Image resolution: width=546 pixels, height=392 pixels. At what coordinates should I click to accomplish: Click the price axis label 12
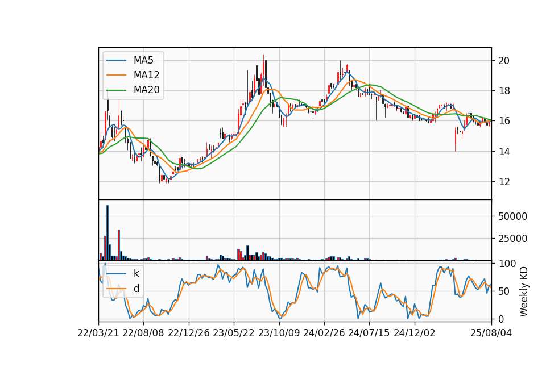pos(504,182)
